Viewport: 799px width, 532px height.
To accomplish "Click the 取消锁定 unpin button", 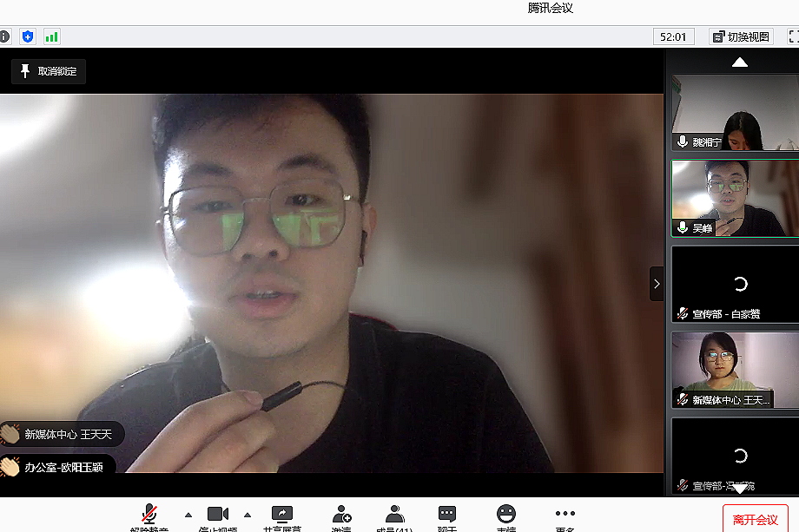I will (49, 71).
